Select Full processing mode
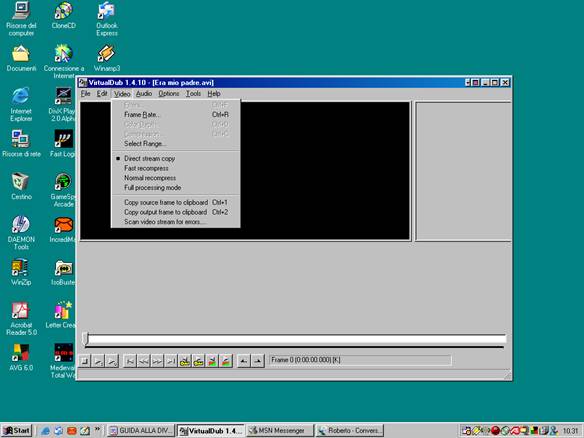Screen dimensions: 584x438 point(176,188)
